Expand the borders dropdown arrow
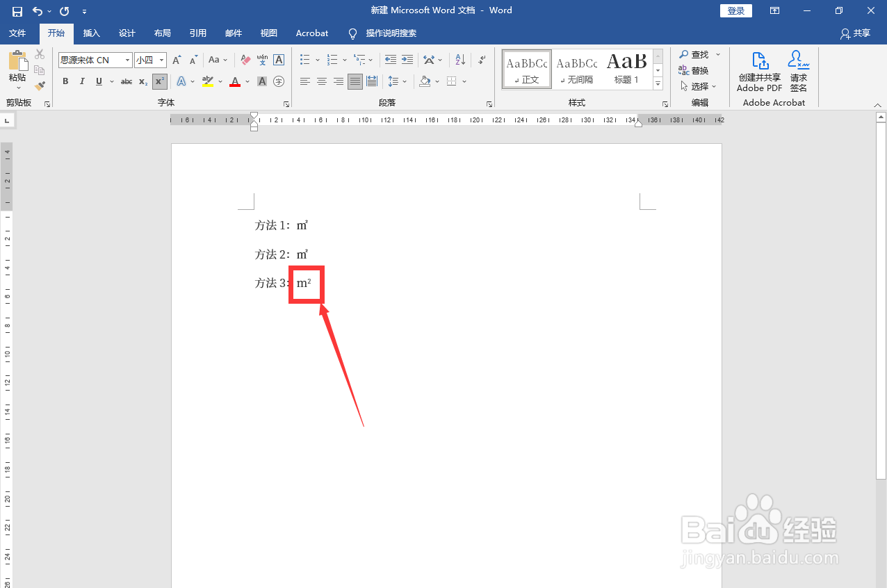 [x=464, y=81]
